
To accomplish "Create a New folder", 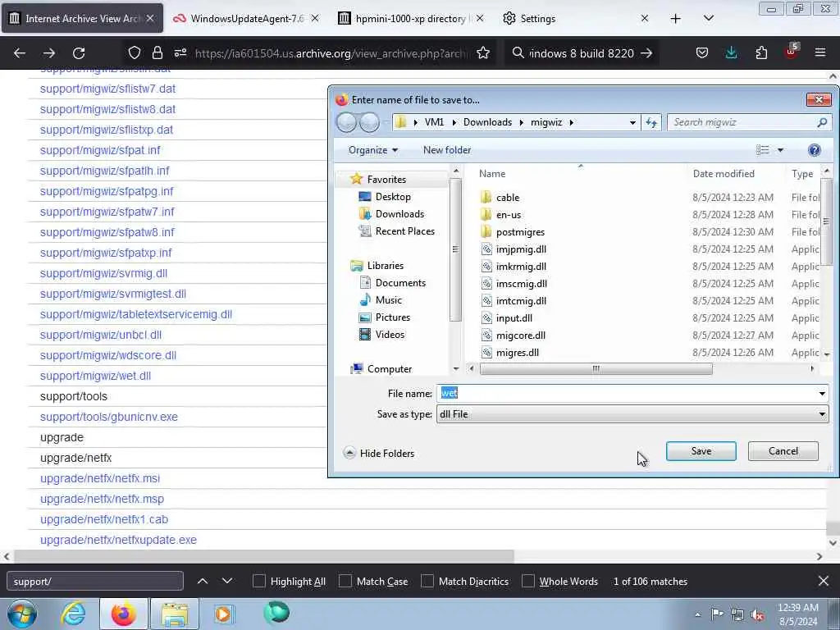I will pos(447,151).
